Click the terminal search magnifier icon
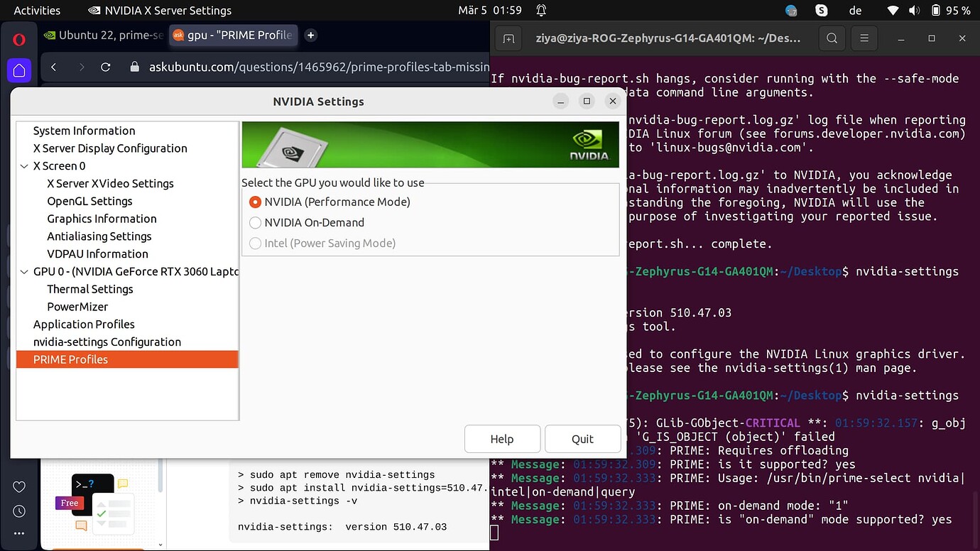Screen dimensions: 980x551 832,38
